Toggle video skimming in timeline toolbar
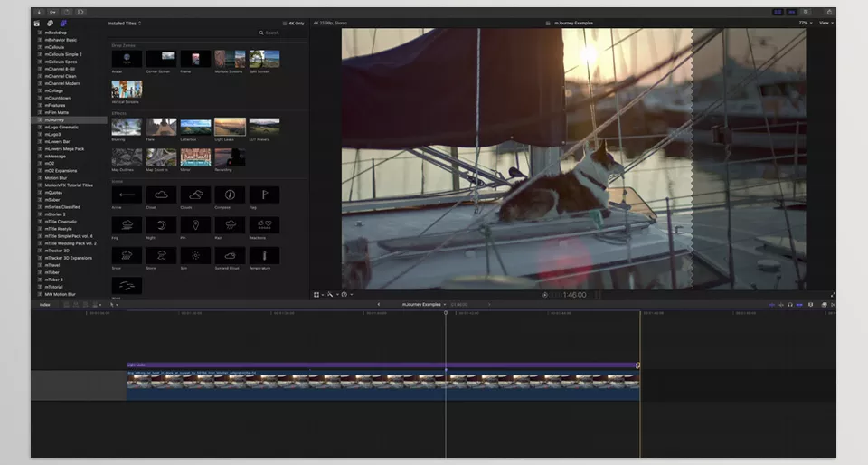 point(772,305)
